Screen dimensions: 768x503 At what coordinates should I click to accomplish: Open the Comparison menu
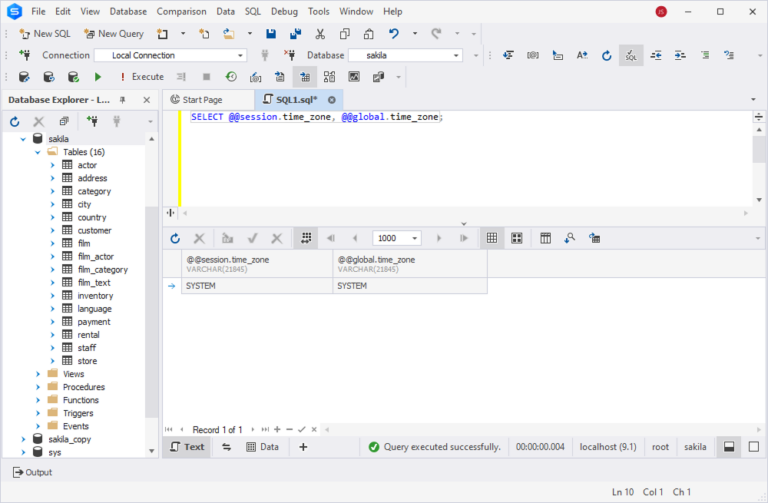[181, 11]
